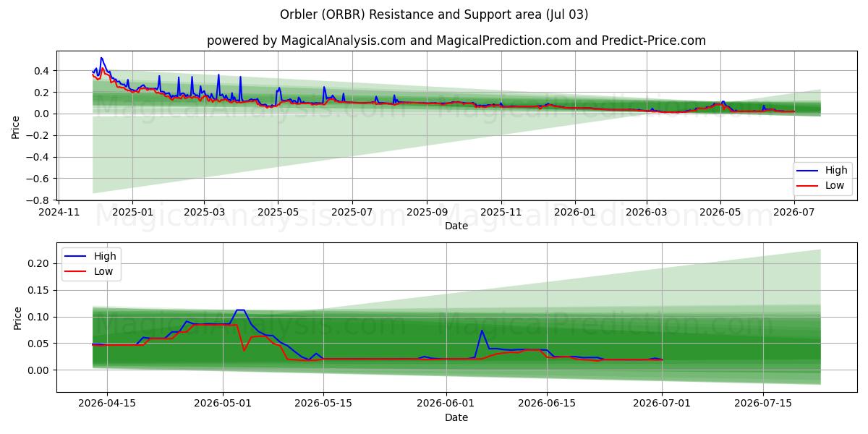868x434 pixels.
Task: Click the '0.00' y-axis label in bottom chart
Action: click(39, 370)
